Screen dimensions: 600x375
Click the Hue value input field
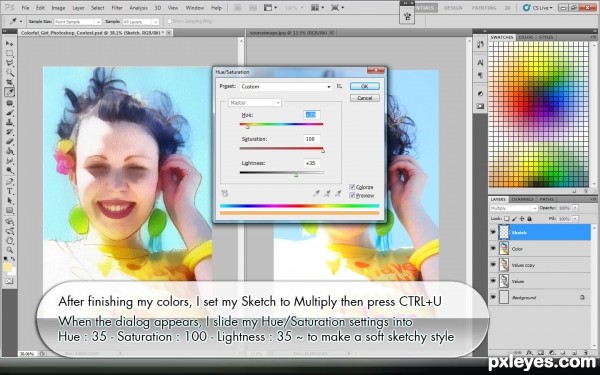point(312,114)
